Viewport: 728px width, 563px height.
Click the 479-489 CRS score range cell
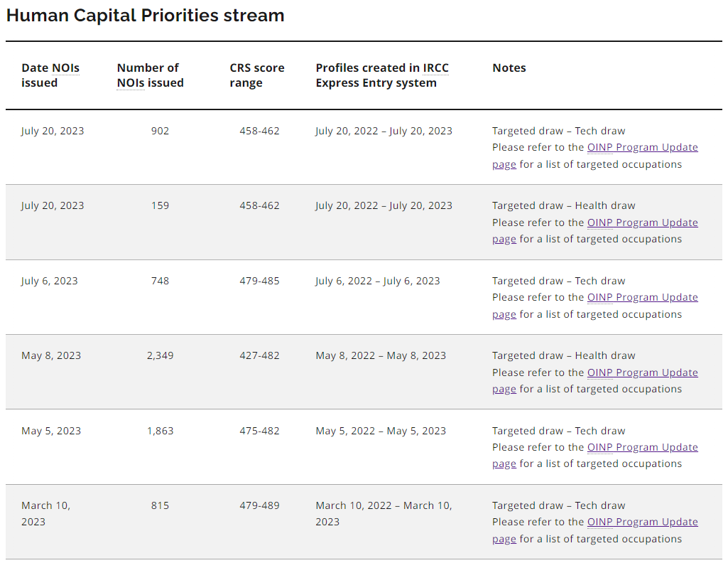pyautogui.click(x=259, y=505)
